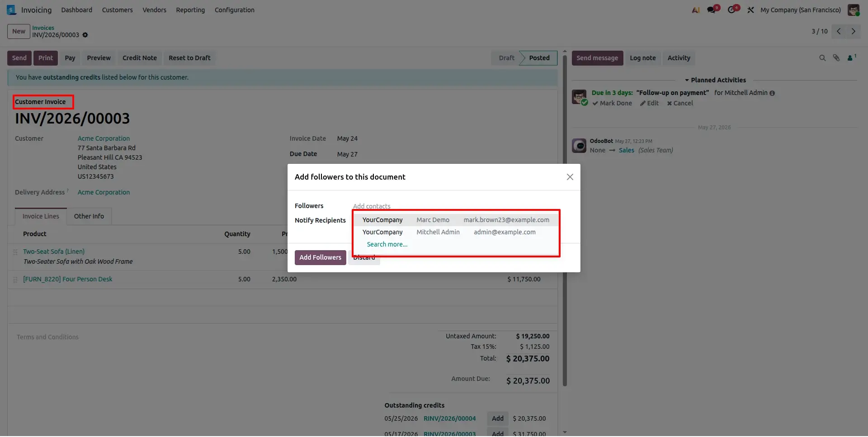Screen dimensions: 868x437
Task: Open the Reporting menu
Action: point(190,10)
